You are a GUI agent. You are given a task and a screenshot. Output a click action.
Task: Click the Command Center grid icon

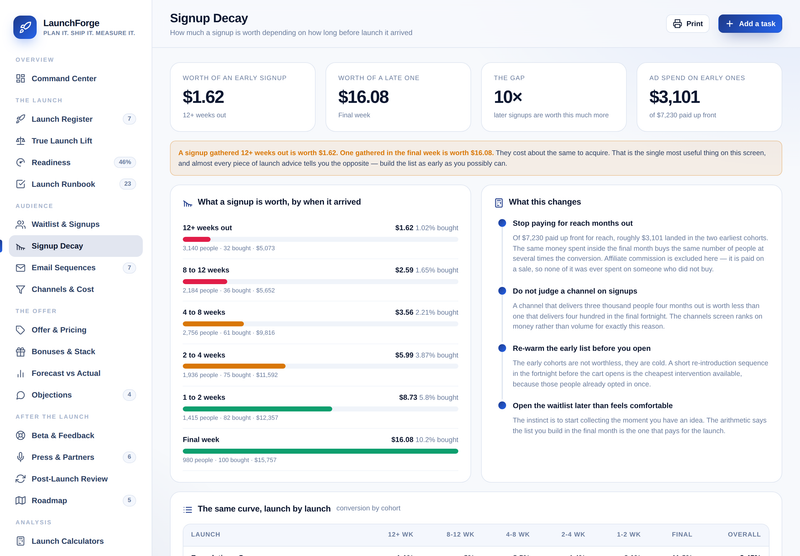click(20, 79)
